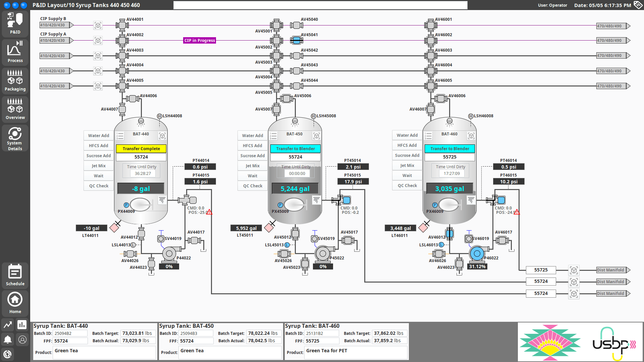Screen dimensions: 644x362
Task: Open the Schedule screen
Action: coord(15,274)
